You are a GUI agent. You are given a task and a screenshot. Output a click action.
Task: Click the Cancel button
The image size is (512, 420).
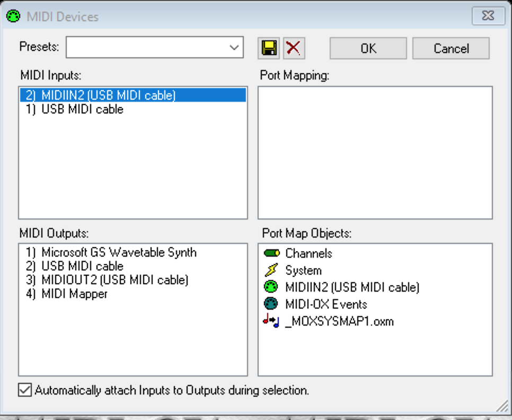(451, 48)
